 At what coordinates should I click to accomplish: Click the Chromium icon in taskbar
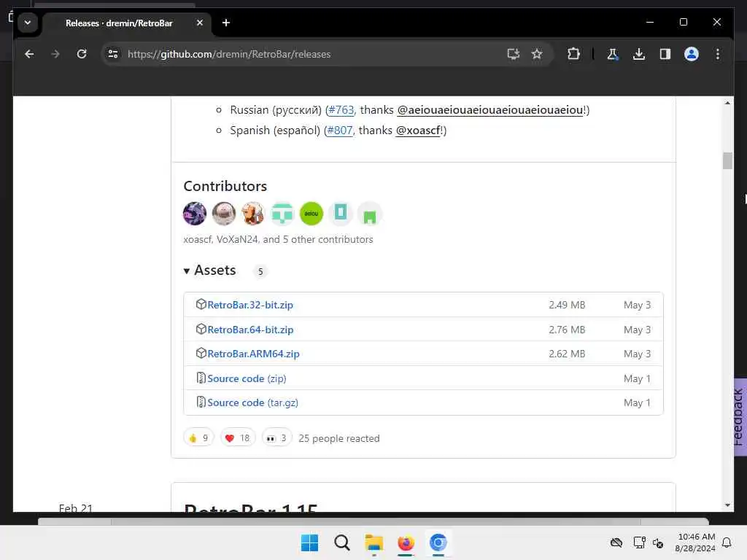pyautogui.click(x=438, y=542)
